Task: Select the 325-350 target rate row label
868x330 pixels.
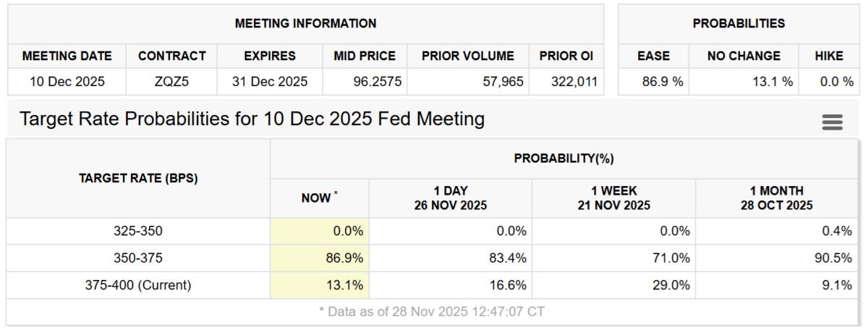Action: (138, 231)
